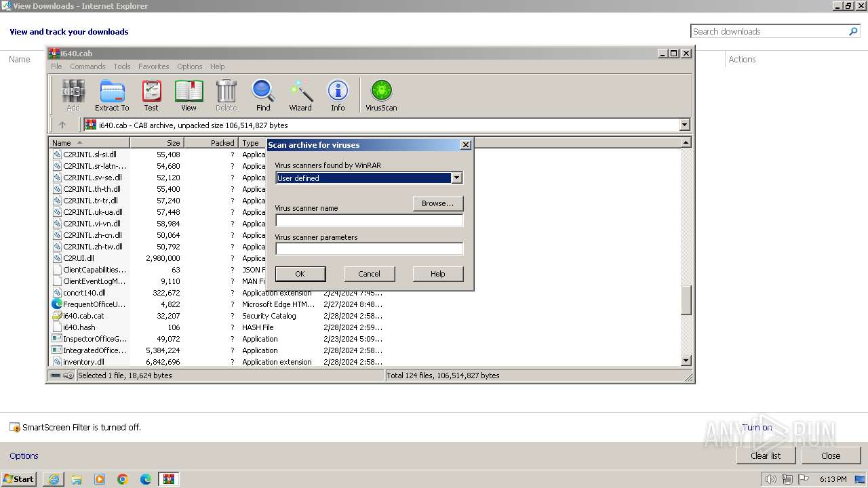The height and width of the screenshot is (488, 868).
Task: Click the Info toolbar icon
Action: click(x=338, y=95)
